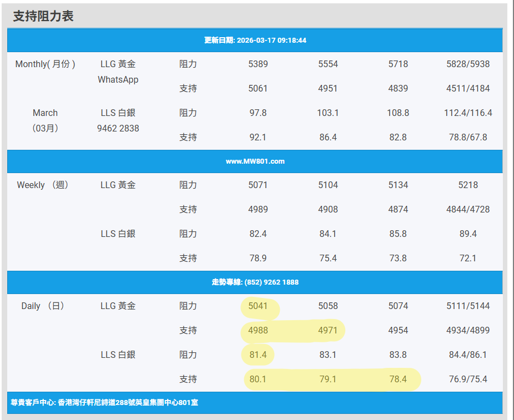Click the 9462 2838 contact number
Screen dimensions: 514x420
point(118,129)
